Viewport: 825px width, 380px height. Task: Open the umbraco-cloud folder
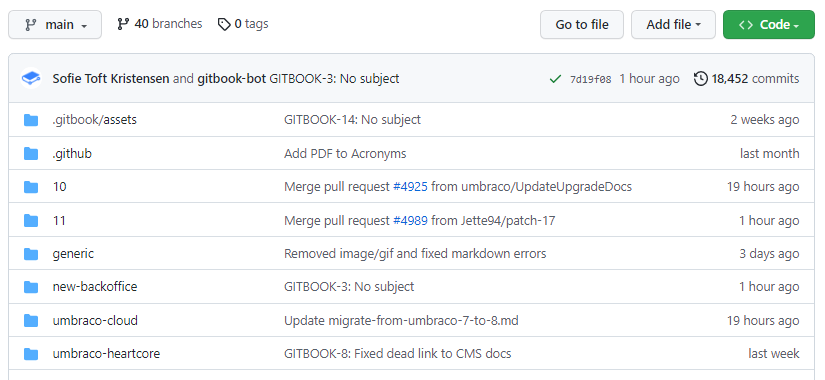pyautogui.click(x=95, y=321)
